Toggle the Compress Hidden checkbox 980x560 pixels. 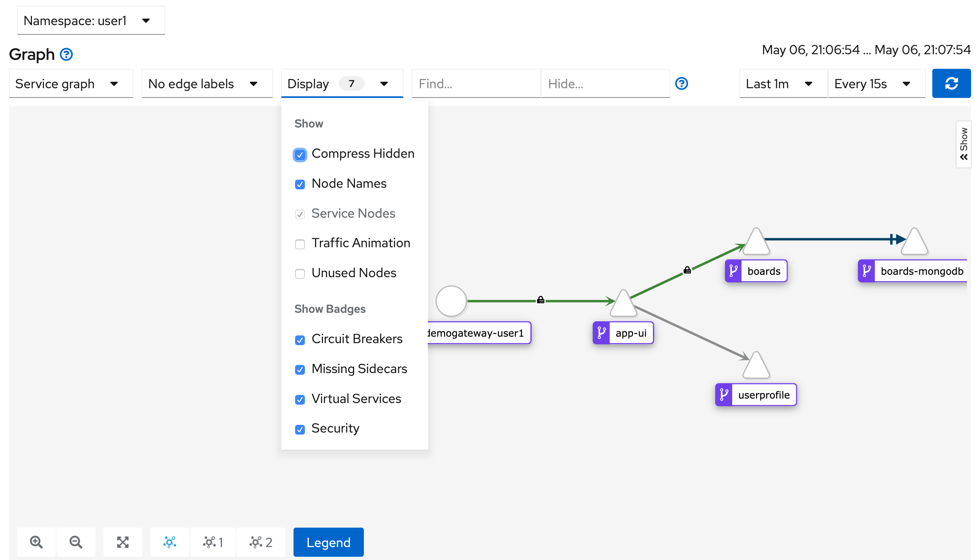tap(300, 155)
